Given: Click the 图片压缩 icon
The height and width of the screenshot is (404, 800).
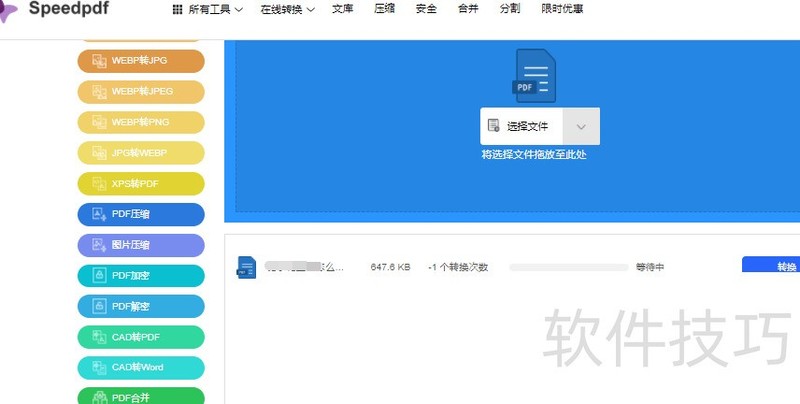Looking at the screenshot, I should click(99, 245).
